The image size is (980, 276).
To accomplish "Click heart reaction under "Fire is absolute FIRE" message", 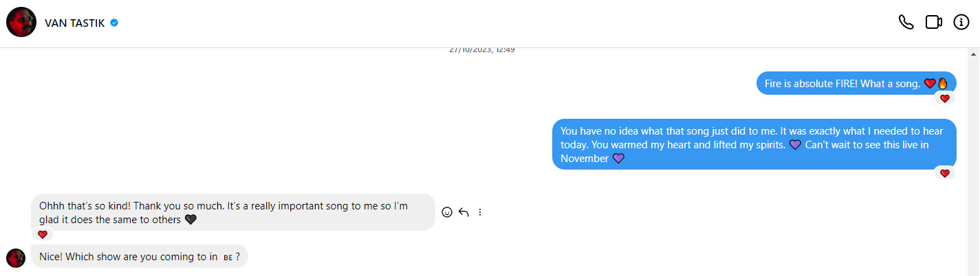I will 944,99.
